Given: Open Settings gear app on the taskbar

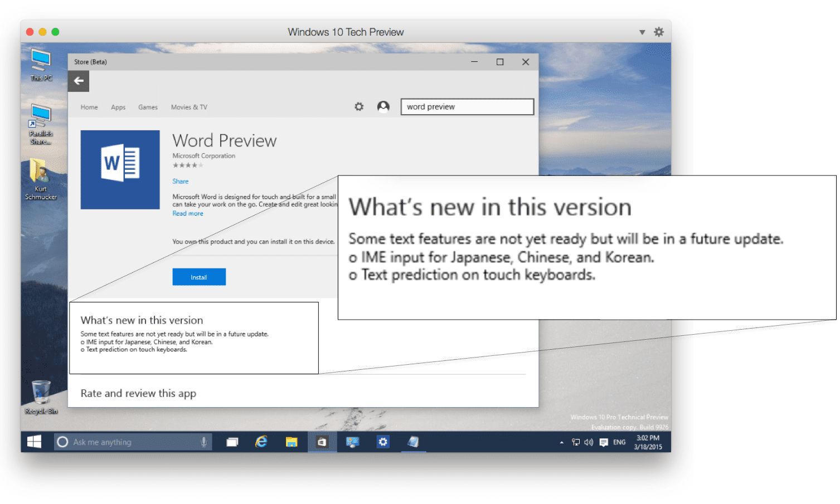Looking at the screenshot, I should [x=383, y=442].
